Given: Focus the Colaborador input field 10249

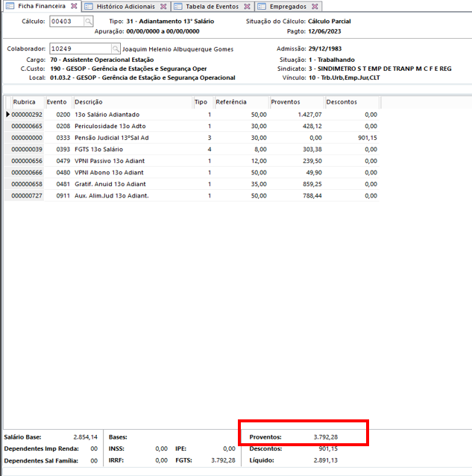Looking at the screenshot, I should tap(81, 48).
